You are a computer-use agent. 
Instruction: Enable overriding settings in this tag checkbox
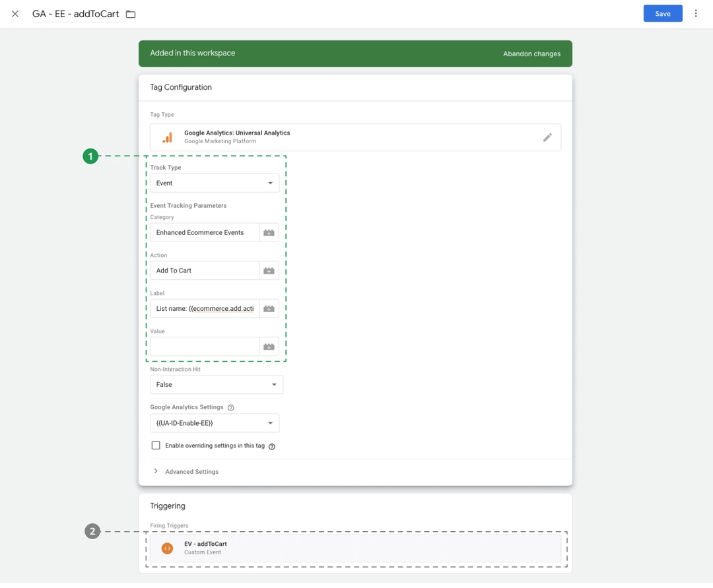click(x=156, y=445)
